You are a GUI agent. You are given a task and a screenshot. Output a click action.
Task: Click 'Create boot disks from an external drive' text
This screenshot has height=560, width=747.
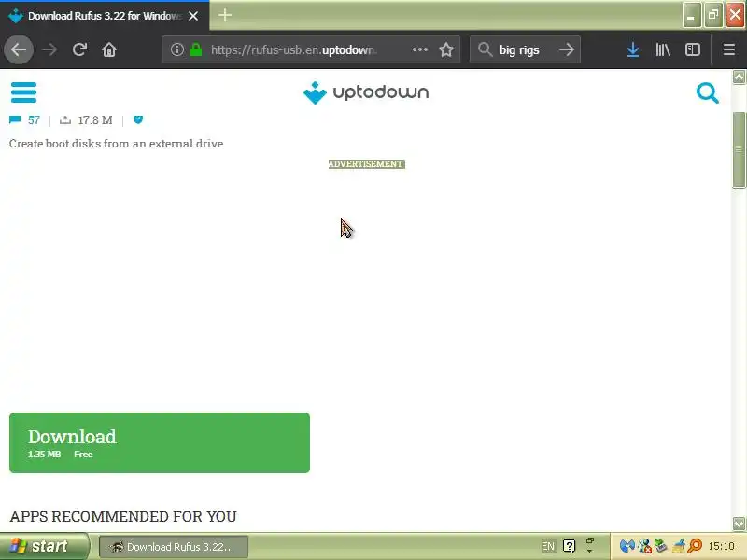[x=116, y=144]
